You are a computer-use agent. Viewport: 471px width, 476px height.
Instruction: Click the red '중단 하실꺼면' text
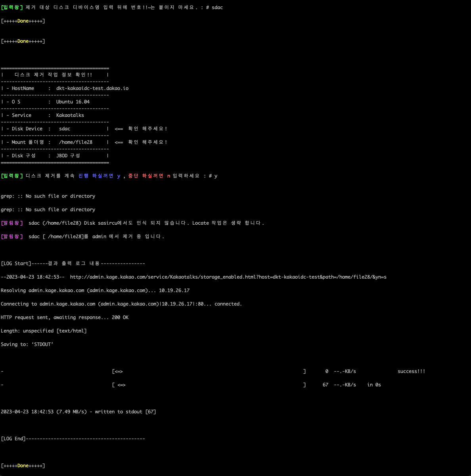tap(146, 176)
